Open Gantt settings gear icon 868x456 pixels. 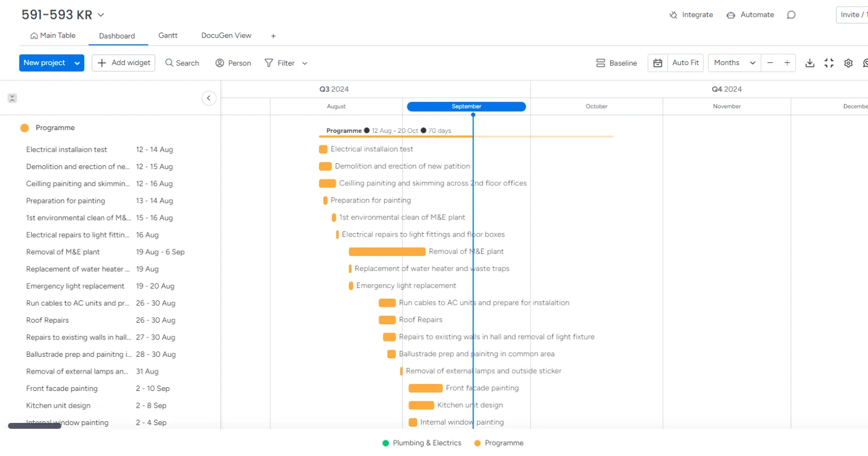tap(848, 63)
